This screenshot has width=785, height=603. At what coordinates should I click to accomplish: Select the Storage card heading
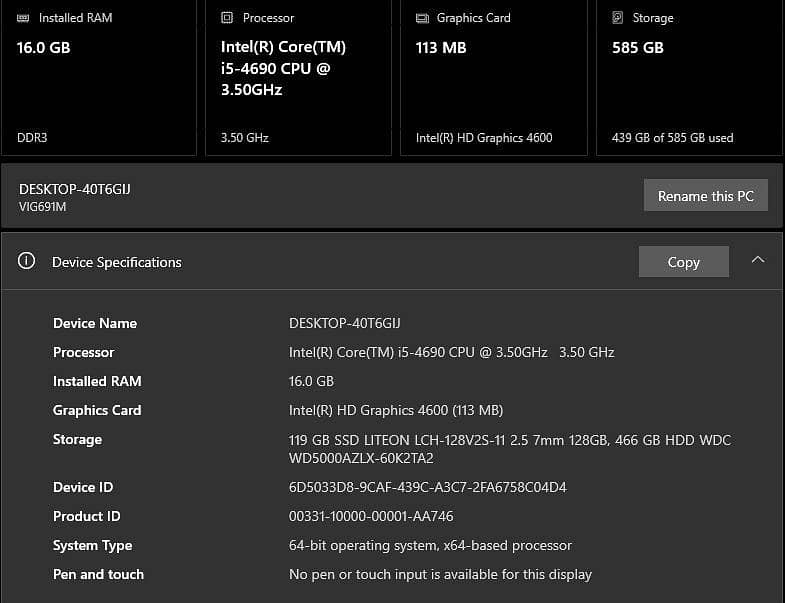point(653,18)
